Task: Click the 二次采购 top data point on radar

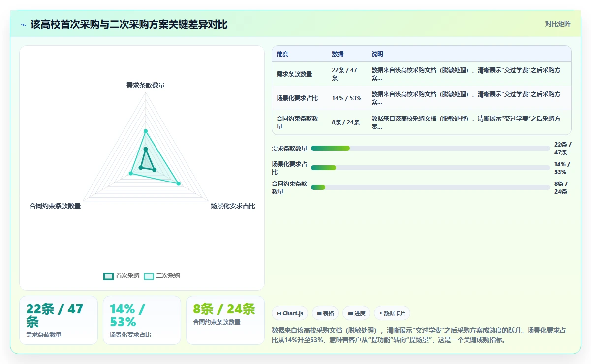Action: click(x=146, y=131)
